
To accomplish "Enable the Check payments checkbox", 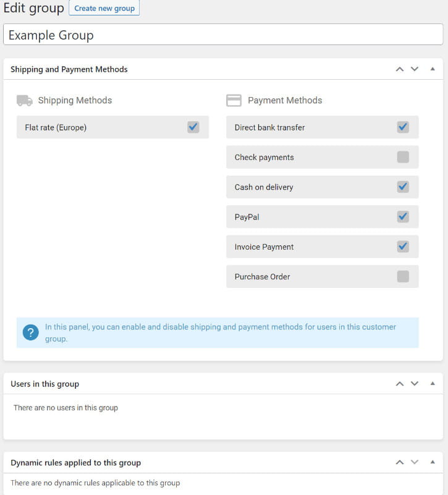I will pos(403,157).
